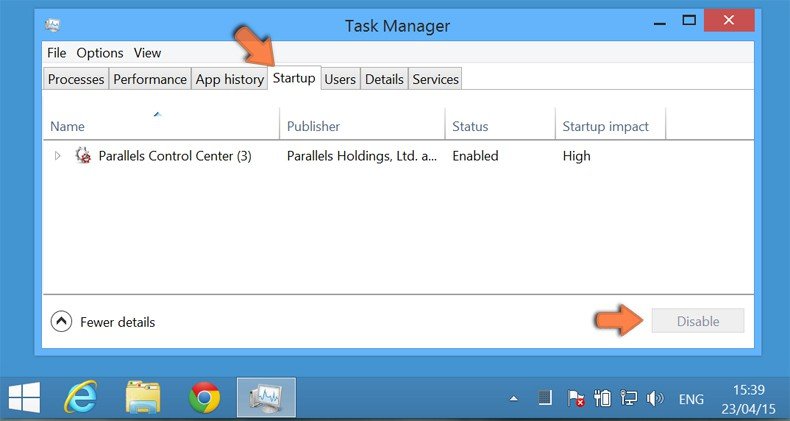Open the Windows Start button
The image size is (790, 421).
coord(24,397)
